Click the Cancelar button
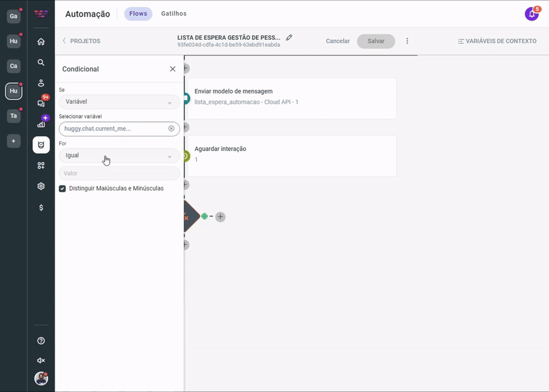The image size is (549, 392). pyautogui.click(x=338, y=41)
